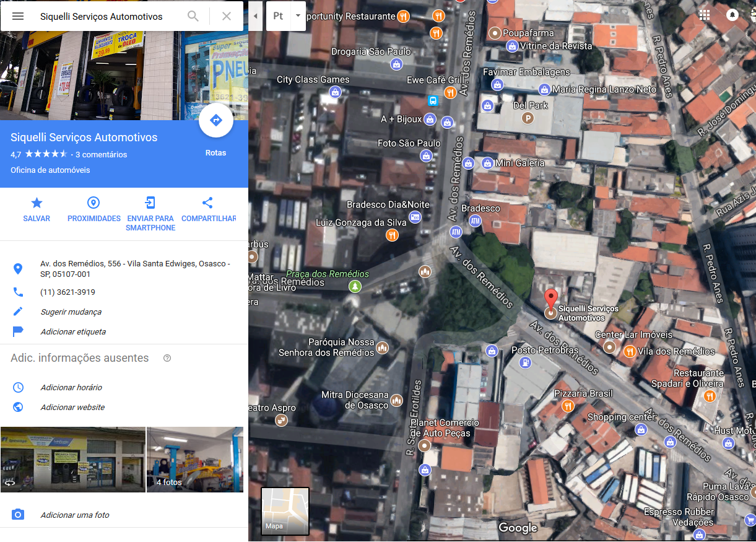The image size is (756, 542).
Task: Click the Mitra Diocesana de Osasco marker
Action: (x=396, y=400)
